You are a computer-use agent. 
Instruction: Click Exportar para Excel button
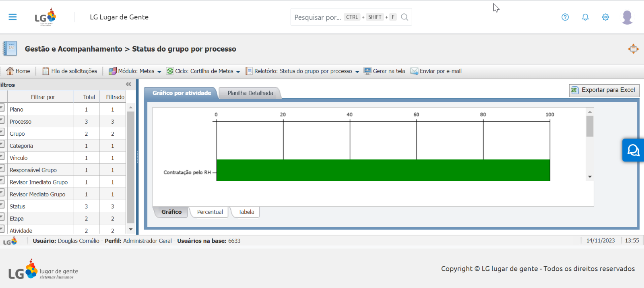tap(604, 90)
